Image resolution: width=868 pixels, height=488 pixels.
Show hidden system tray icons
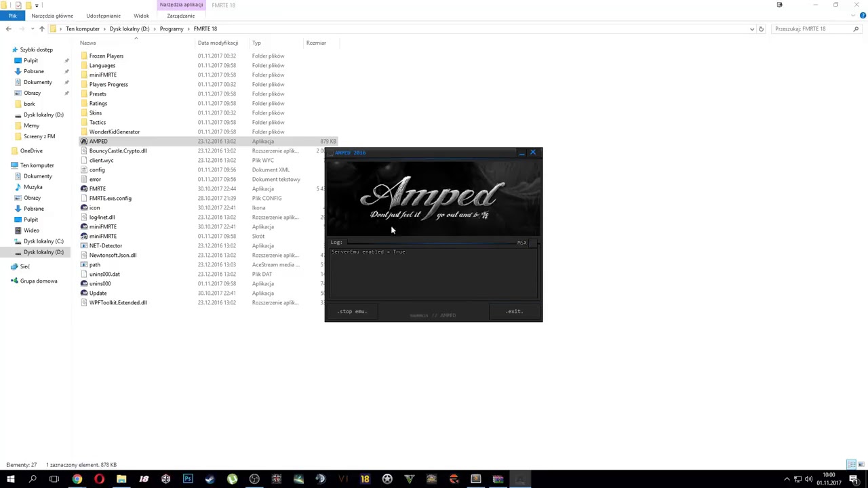pos(787,480)
